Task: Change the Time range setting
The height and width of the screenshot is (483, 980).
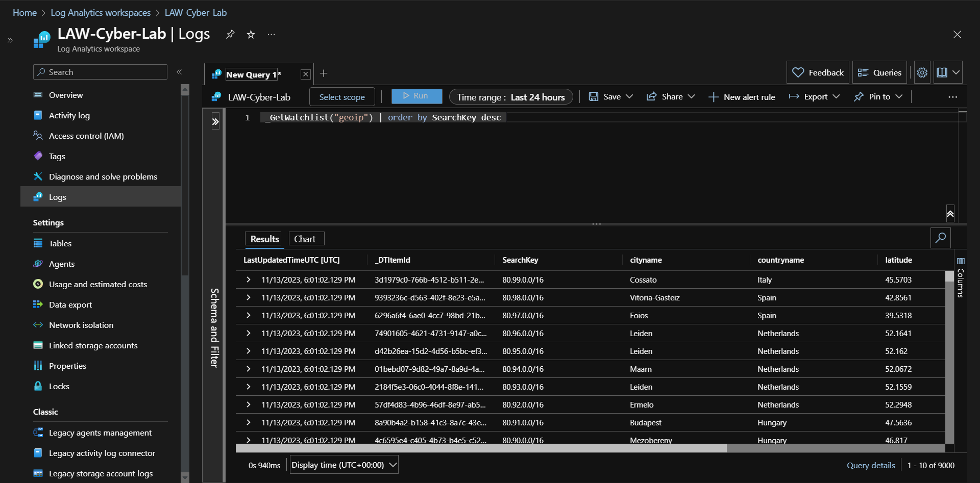Action: point(511,97)
